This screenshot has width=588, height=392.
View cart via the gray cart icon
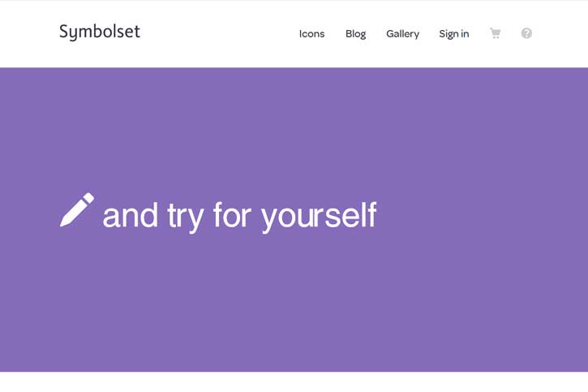(495, 33)
